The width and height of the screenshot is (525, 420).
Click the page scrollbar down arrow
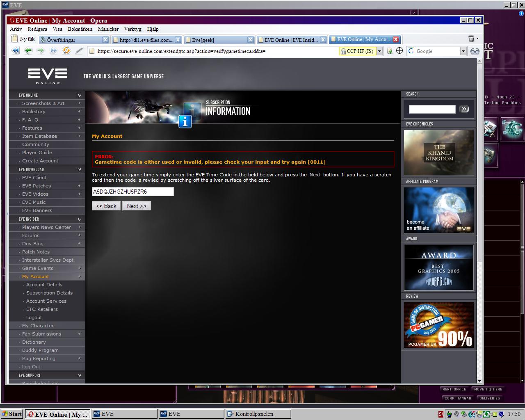click(x=479, y=381)
